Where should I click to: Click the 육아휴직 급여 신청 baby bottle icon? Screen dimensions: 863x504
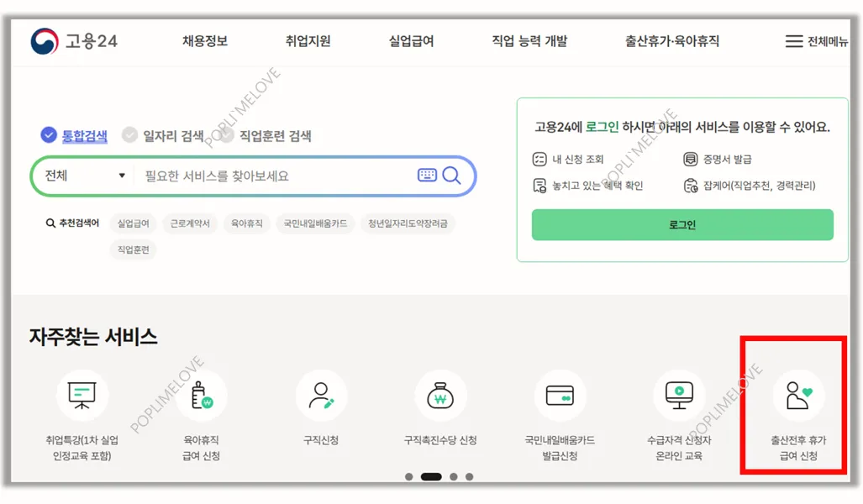tap(202, 395)
